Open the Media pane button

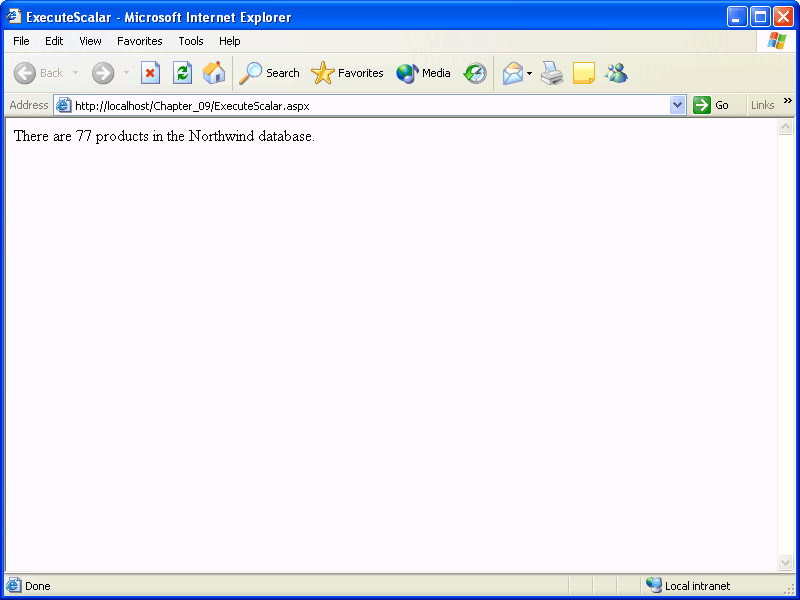(x=423, y=73)
